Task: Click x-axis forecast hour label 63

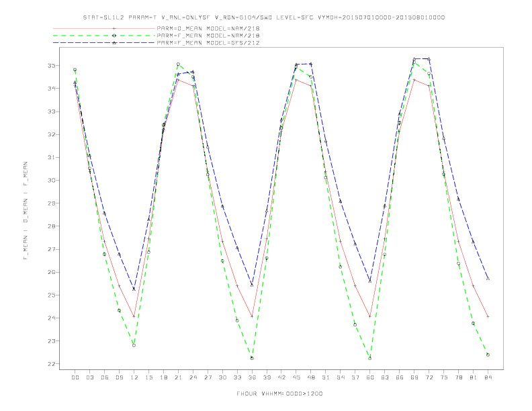Action: pyautogui.click(x=385, y=377)
